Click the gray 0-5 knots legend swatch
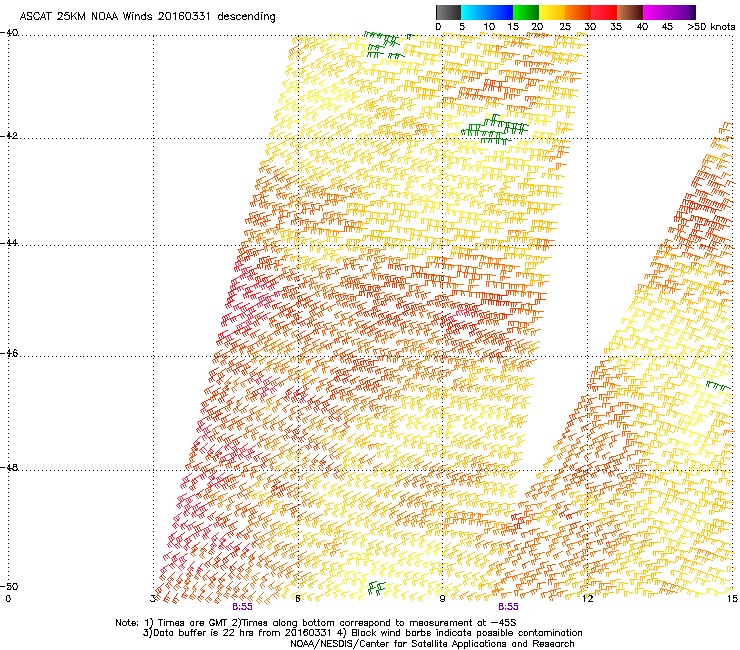740x650 pixels. click(448, 12)
